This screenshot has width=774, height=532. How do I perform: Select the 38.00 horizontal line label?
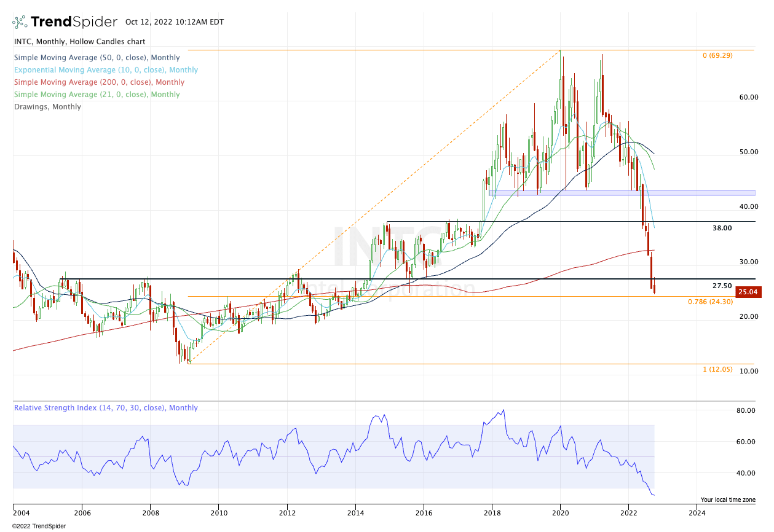pyautogui.click(x=722, y=228)
